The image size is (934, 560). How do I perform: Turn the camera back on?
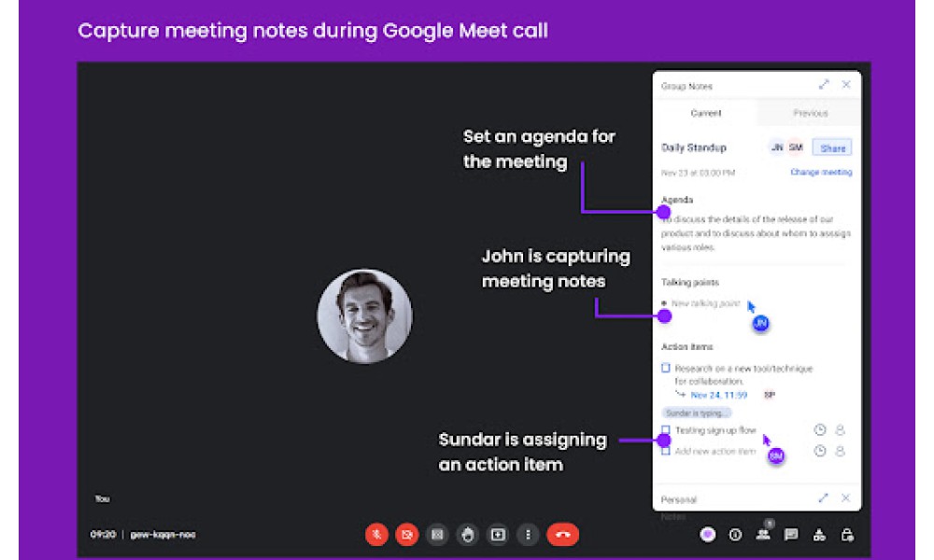[407, 535]
